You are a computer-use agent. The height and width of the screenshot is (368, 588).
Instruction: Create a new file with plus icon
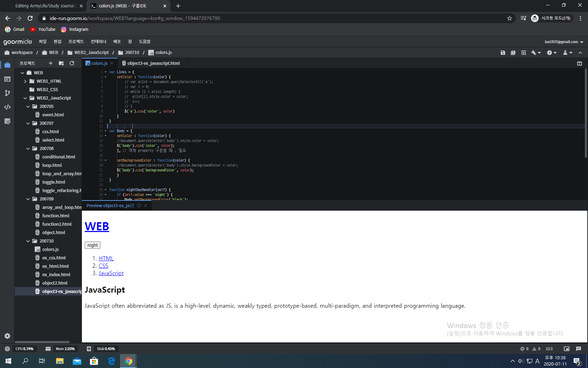tap(51, 63)
